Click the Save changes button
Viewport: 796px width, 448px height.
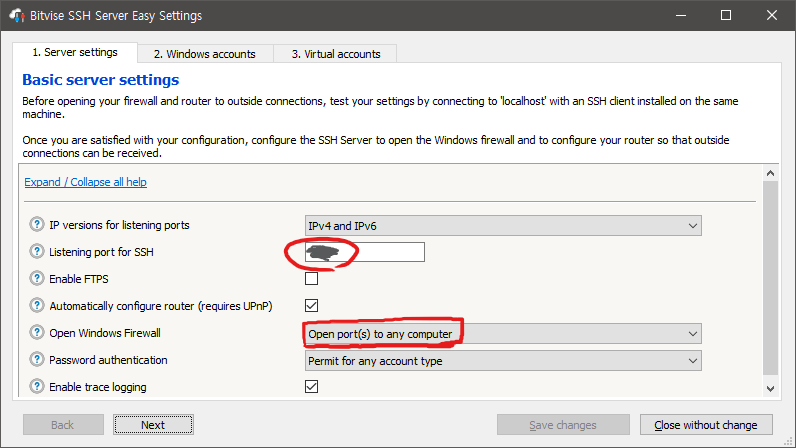tap(563, 425)
